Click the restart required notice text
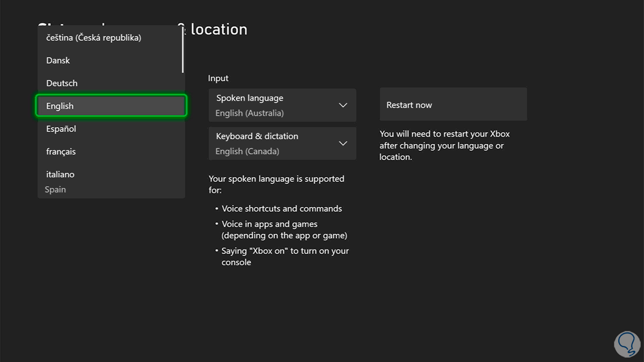644x362 pixels. click(x=445, y=145)
